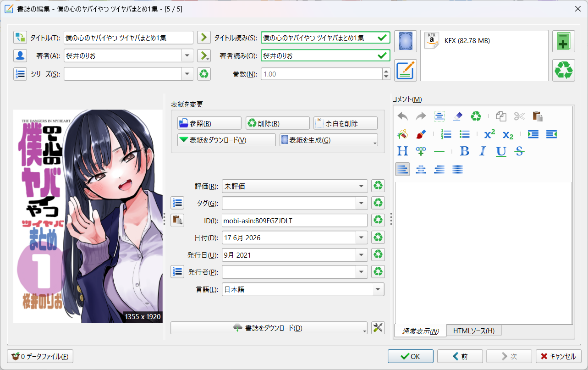
Task: Clear the publication date (発行日) field
Action: 378,255
